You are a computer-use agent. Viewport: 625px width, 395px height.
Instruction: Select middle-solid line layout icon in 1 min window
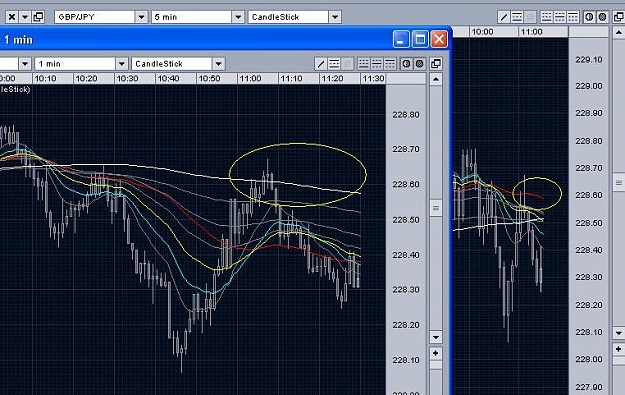377,64
